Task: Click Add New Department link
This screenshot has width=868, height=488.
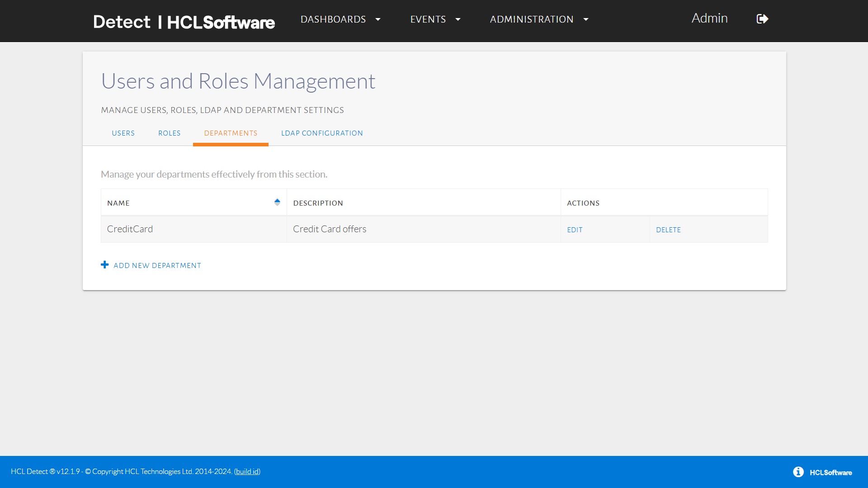Action: [x=157, y=266]
